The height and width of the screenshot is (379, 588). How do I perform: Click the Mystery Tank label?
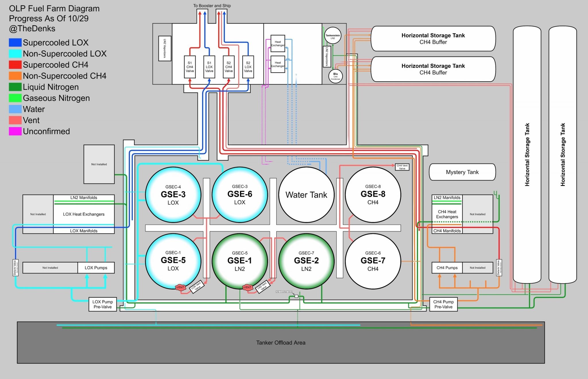pyautogui.click(x=462, y=172)
